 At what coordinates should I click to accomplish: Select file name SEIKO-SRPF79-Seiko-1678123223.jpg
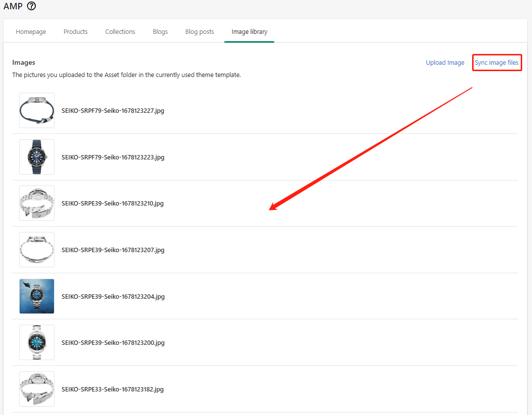coord(113,157)
